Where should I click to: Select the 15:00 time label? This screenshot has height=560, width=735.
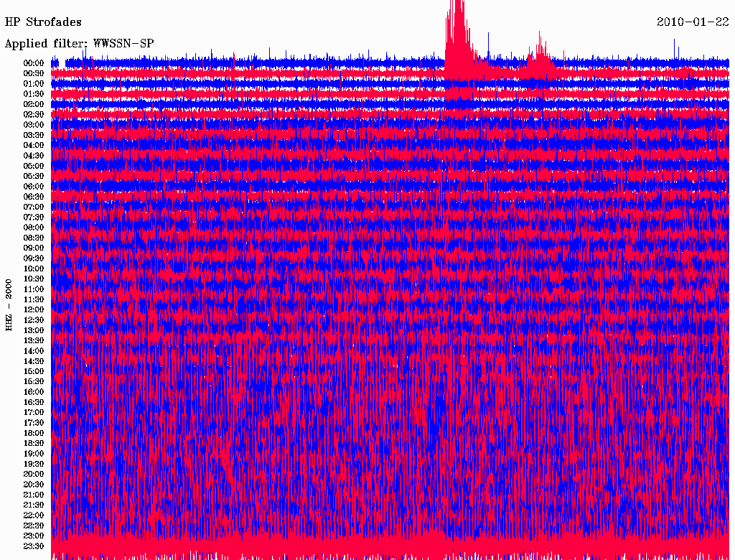tap(34, 371)
